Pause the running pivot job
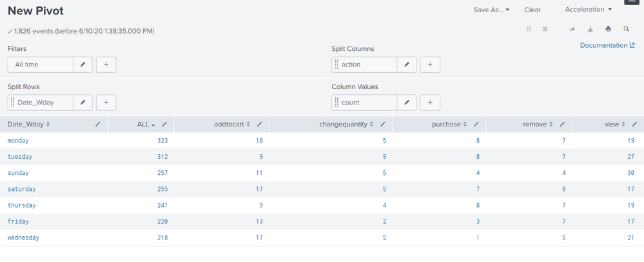 click(x=529, y=29)
